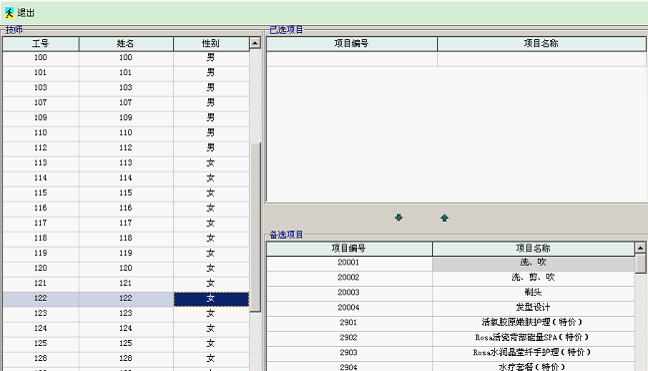
Task: Click 项目编号 header in the selected-projects table
Action: [x=352, y=43]
